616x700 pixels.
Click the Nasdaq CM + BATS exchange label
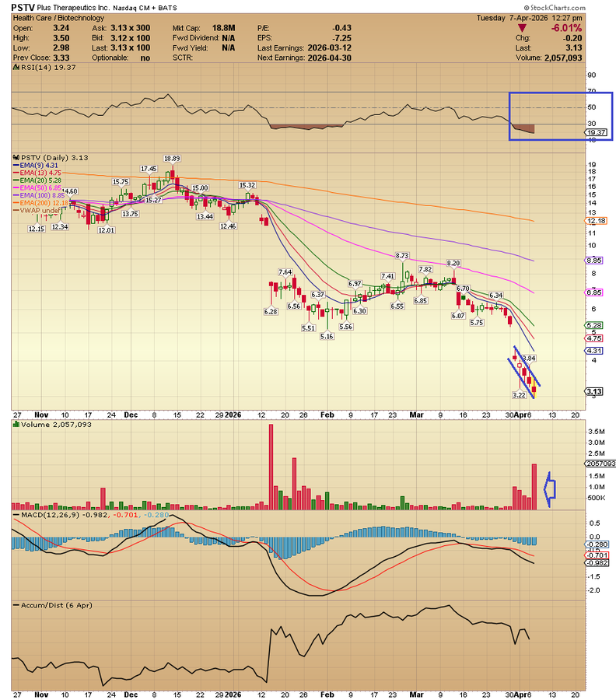coord(145,8)
